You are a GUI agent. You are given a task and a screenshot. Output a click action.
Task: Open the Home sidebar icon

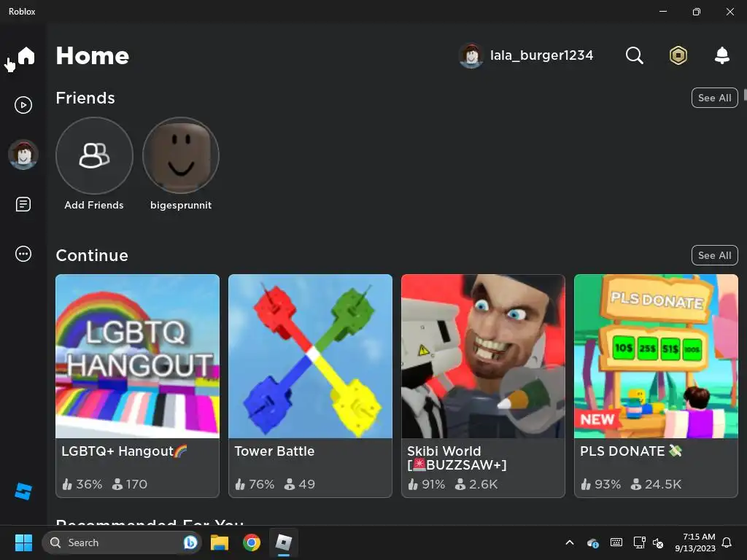click(x=26, y=55)
